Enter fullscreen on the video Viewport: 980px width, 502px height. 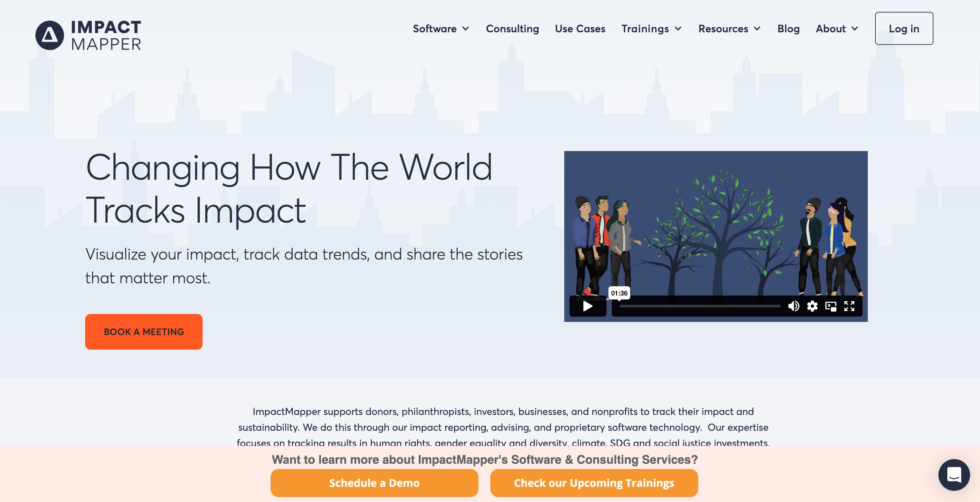(x=850, y=306)
